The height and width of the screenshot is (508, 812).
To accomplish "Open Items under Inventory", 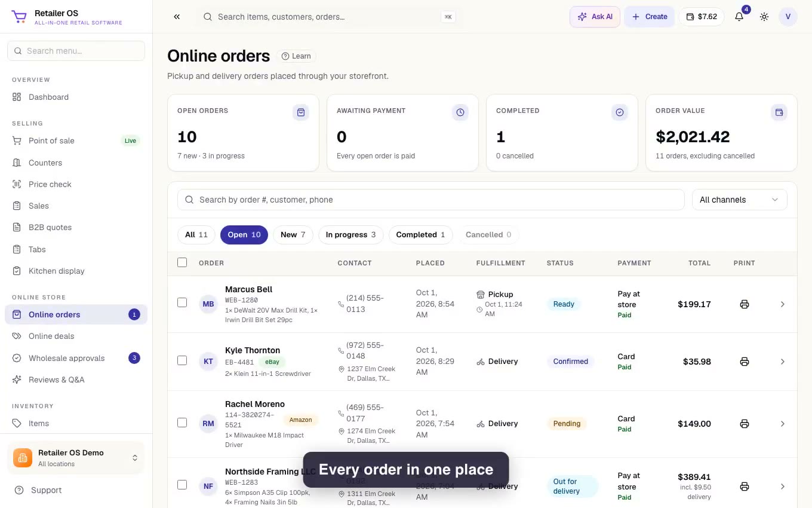I will click(76, 423).
